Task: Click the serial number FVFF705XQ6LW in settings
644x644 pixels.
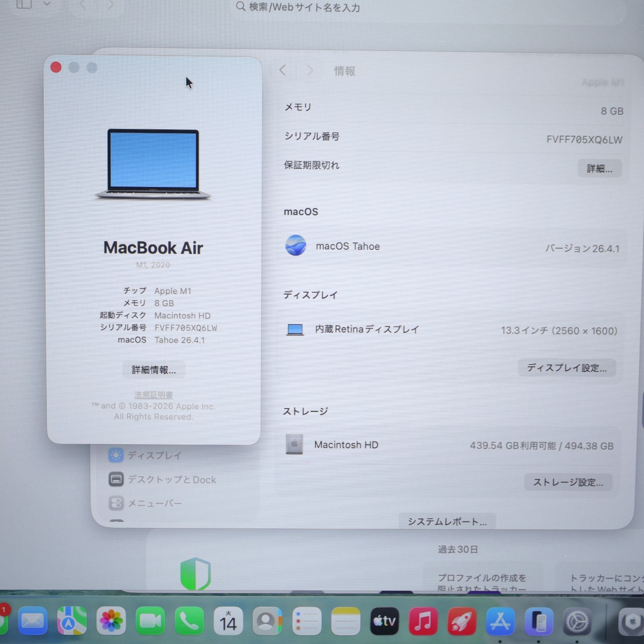Action: (584, 140)
